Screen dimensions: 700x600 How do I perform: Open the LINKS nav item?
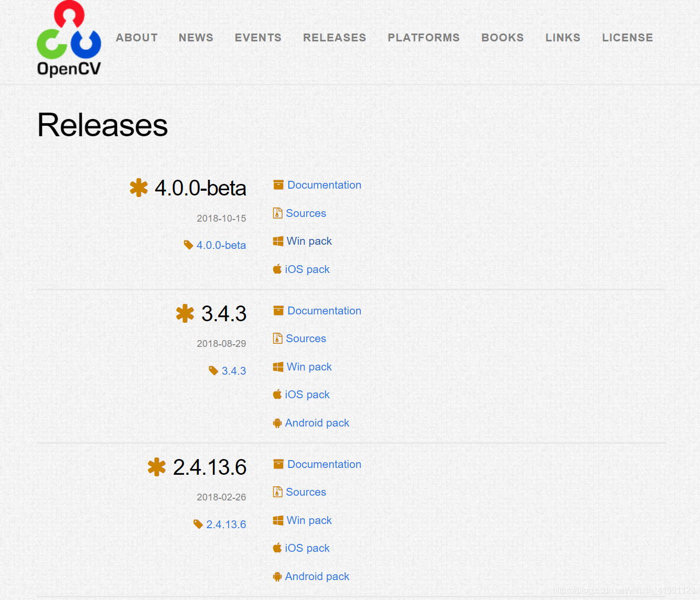563,38
